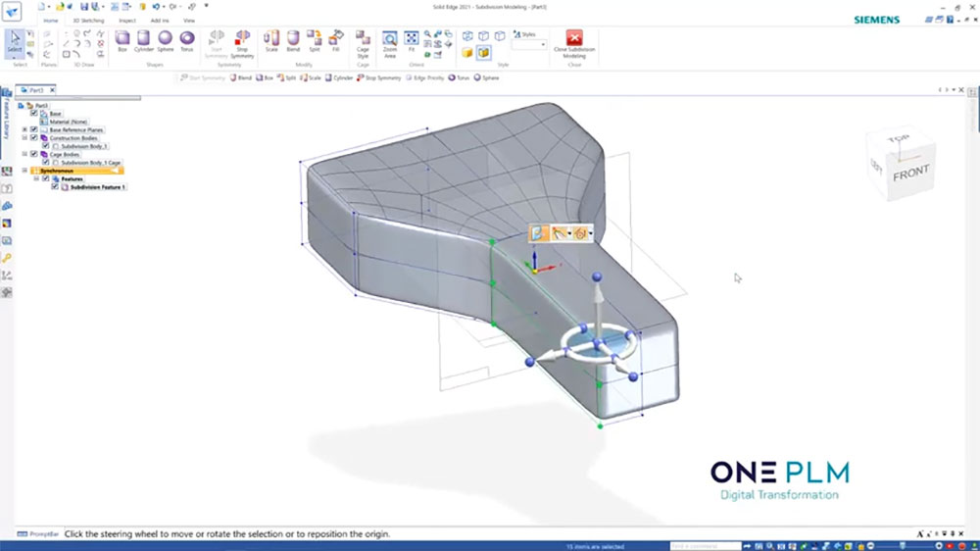Expand Base Reference Planes node
This screenshot has height=551, width=980.
25,129
